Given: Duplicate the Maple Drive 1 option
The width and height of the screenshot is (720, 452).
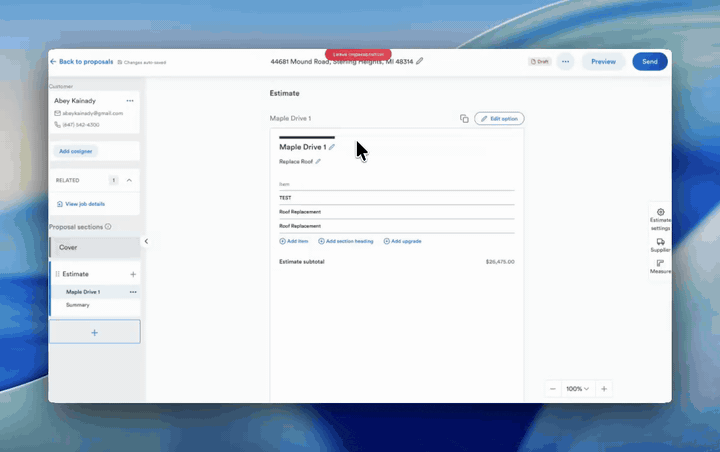Looking at the screenshot, I should [464, 119].
